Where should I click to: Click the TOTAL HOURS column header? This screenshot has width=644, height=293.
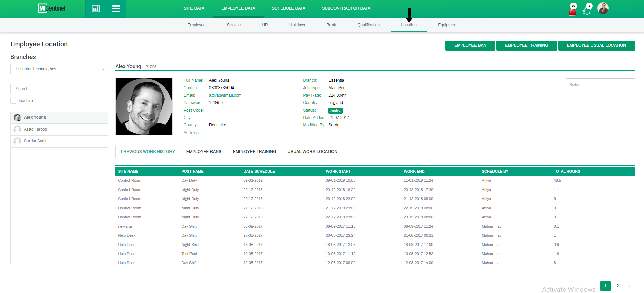tap(567, 171)
